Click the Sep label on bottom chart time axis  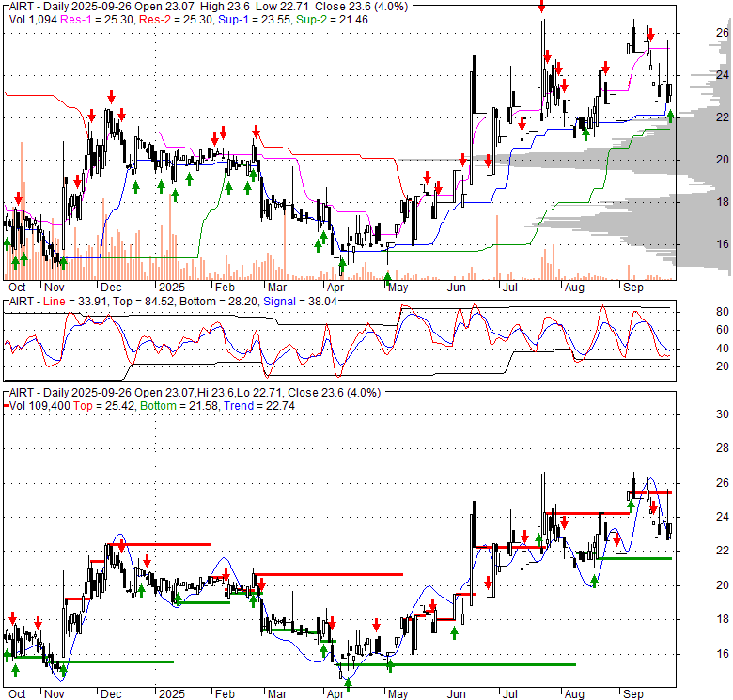pos(633,694)
